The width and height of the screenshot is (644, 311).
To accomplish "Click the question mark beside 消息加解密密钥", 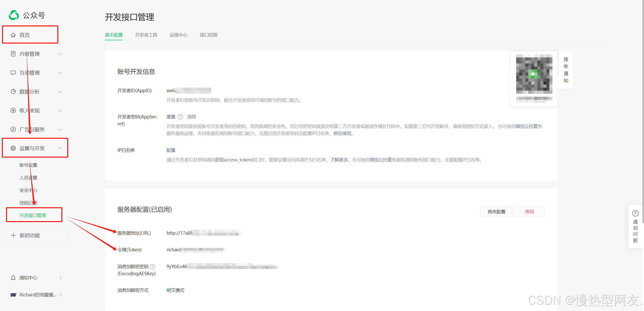I will pyautogui.click(x=152, y=267).
